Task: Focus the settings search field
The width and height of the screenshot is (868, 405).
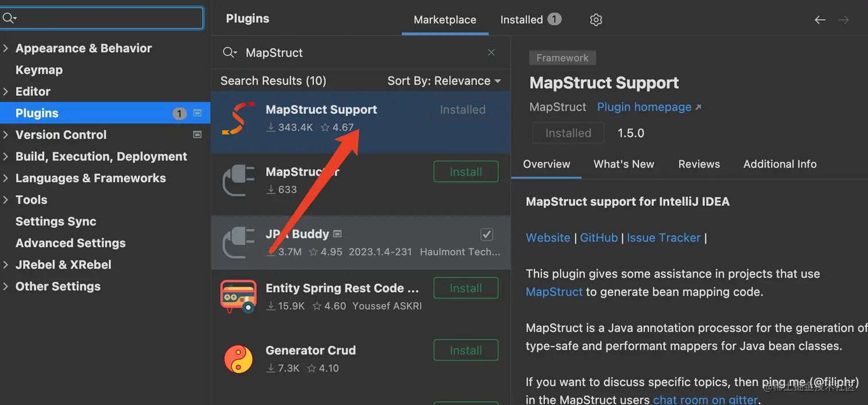Action: pyautogui.click(x=102, y=18)
